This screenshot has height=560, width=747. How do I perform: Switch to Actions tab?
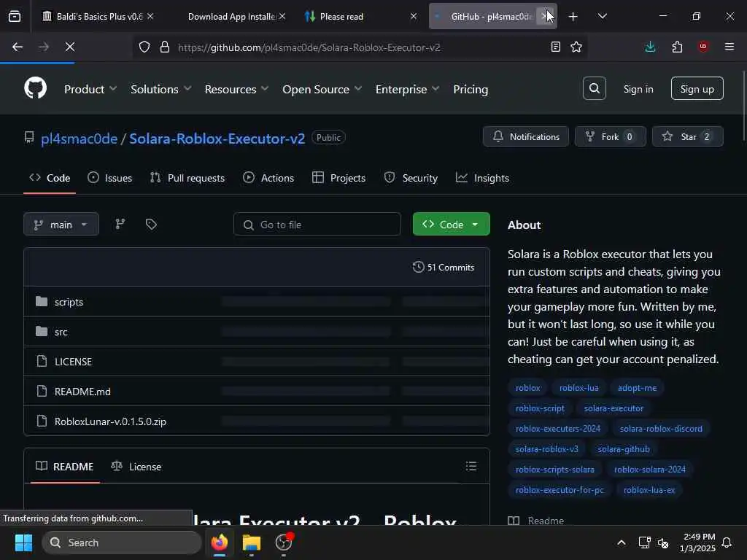pyautogui.click(x=268, y=178)
